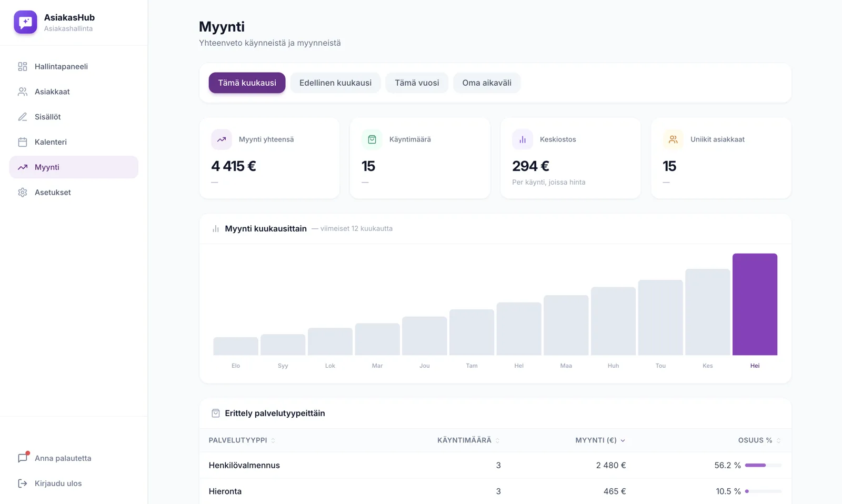Image resolution: width=842 pixels, height=504 pixels.
Task: Click the 294 € average purchase value
Action: pyautogui.click(x=530, y=166)
